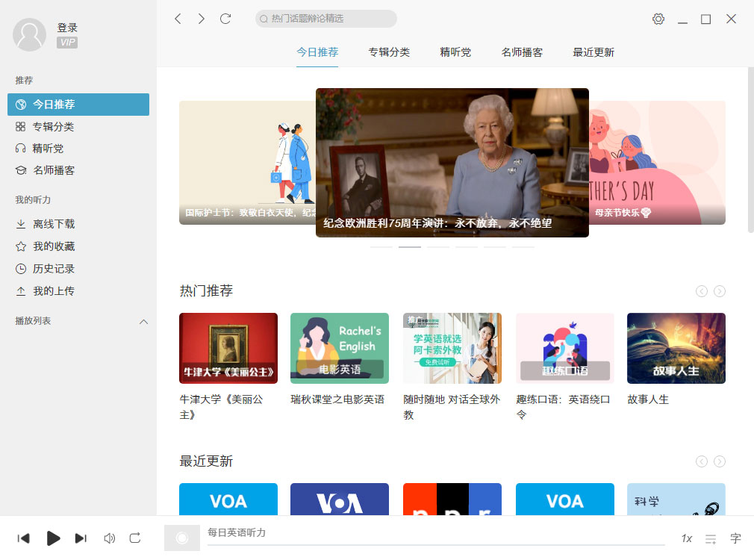Screen dimensions: 754x560
Task: Open 离线下载 to view offline downloads
Action: coord(52,223)
